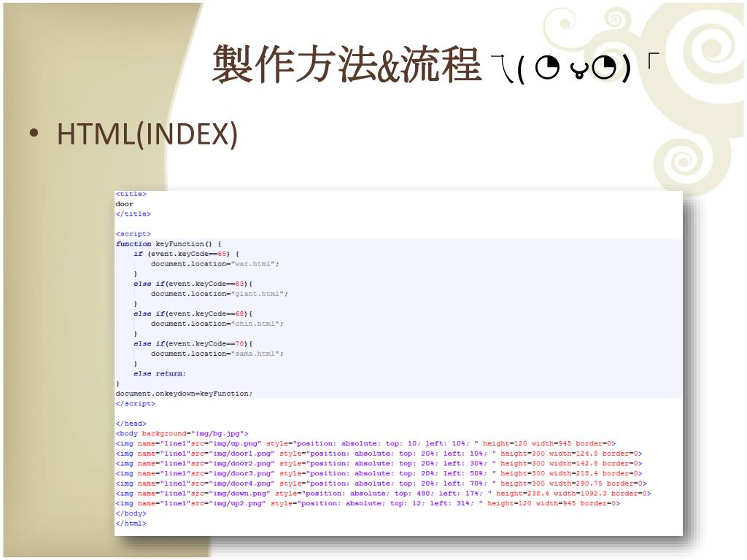This screenshot has height=560, width=747.
Task: Click the line document.location="giant.html";
Action: (220, 294)
